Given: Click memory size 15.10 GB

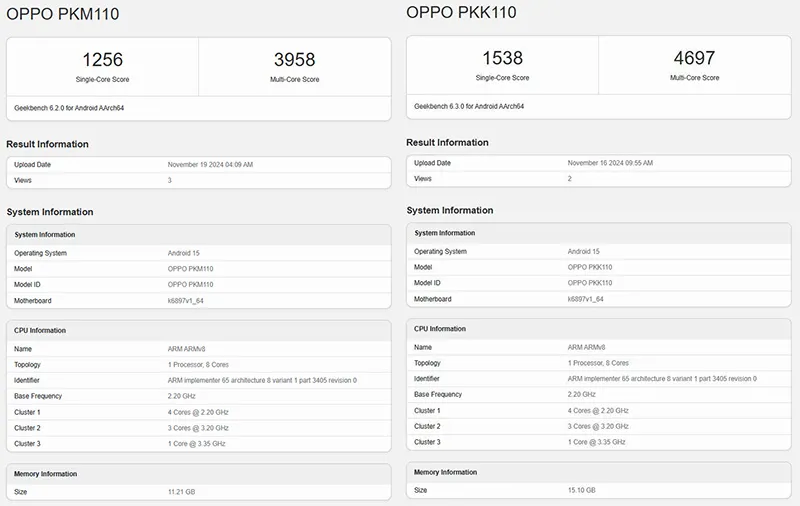Looking at the screenshot, I should click(582, 491).
